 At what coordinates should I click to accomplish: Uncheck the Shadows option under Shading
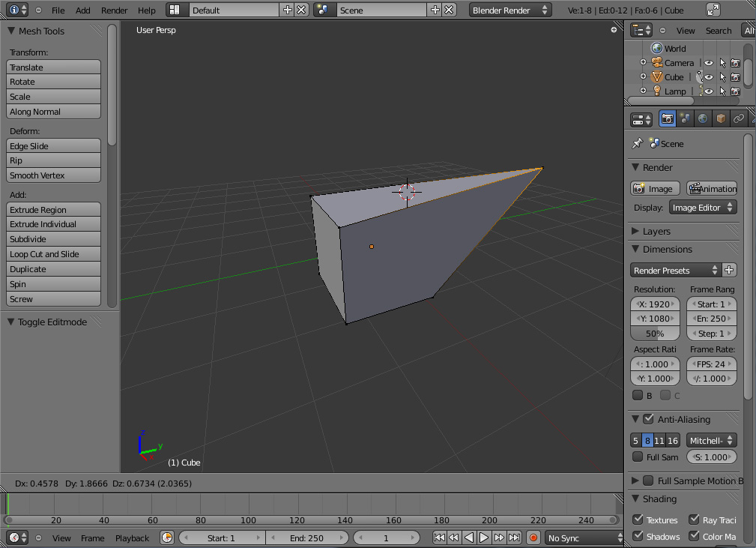[x=638, y=536]
